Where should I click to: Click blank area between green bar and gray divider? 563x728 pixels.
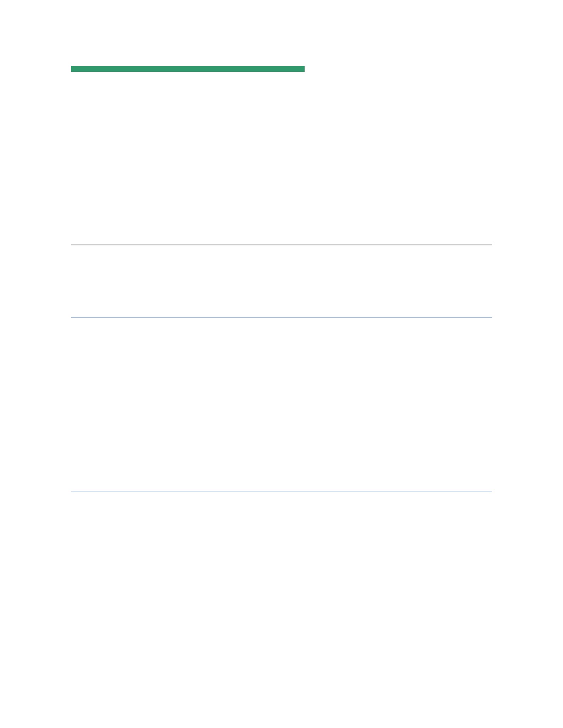pos(281,158)
